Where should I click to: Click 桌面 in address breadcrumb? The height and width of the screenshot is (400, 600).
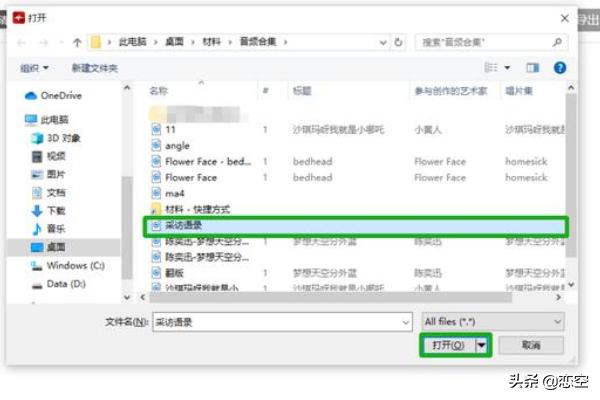[x=174, y=42]
